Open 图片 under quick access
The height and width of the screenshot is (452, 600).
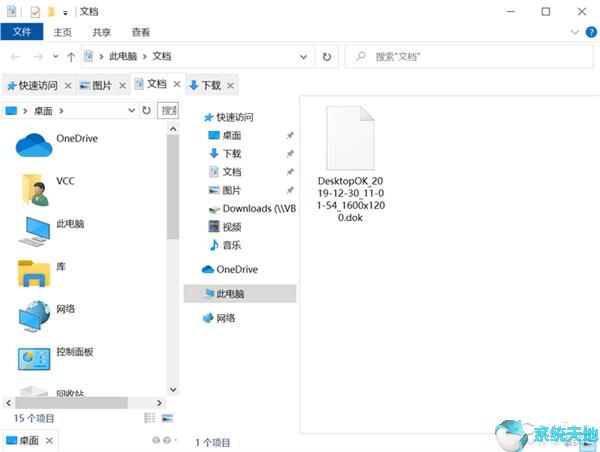click(225, 190)
